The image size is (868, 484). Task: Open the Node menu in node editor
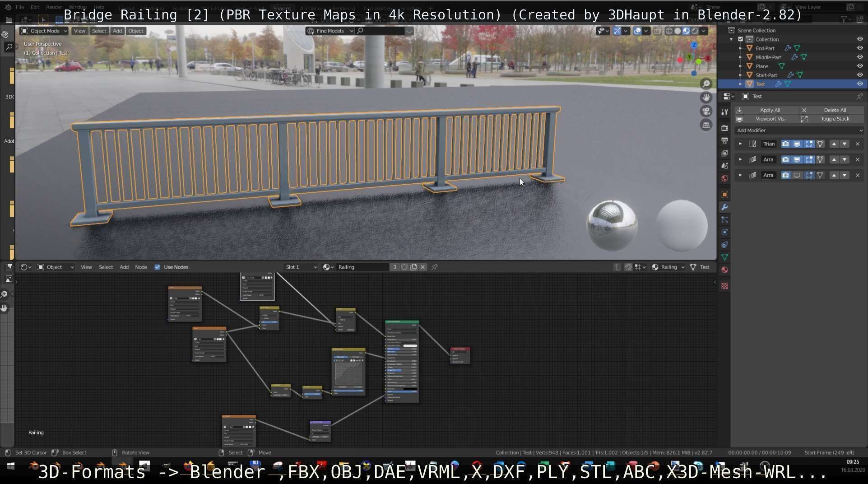141,267
